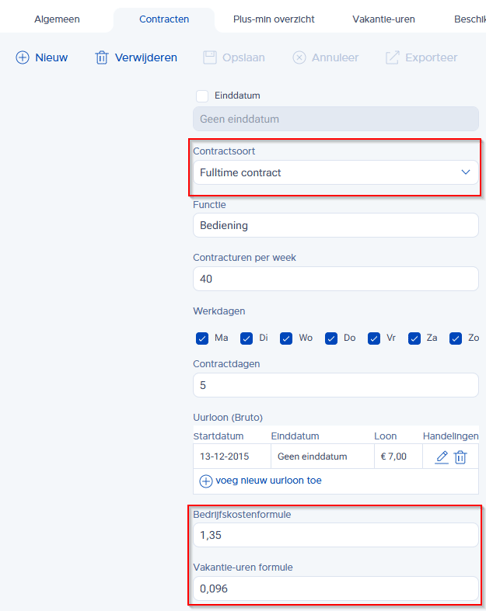Viewport: 486px width, 611px height.
Task: Enable the Einddatum checkbox
Action: (202, 96)
